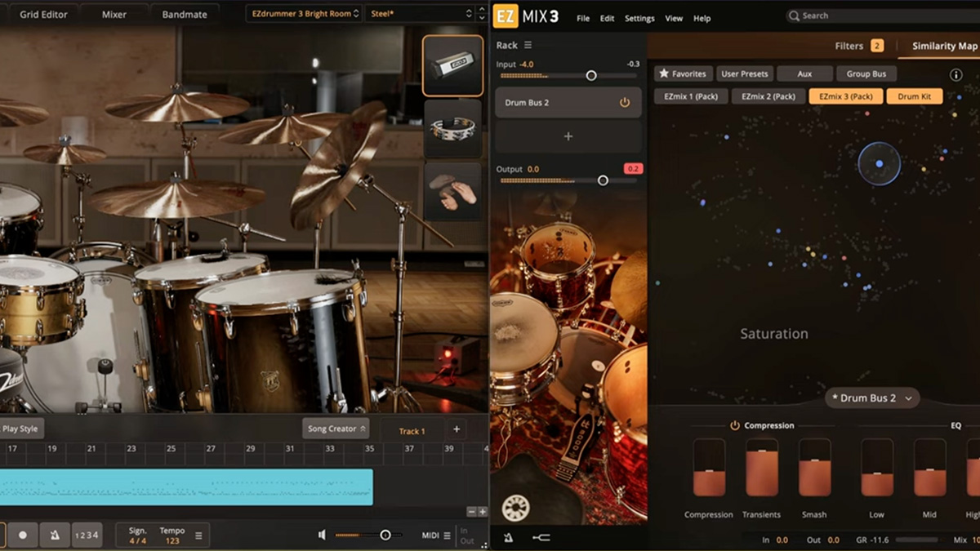Adjust the Rack Output level slider

568,180
